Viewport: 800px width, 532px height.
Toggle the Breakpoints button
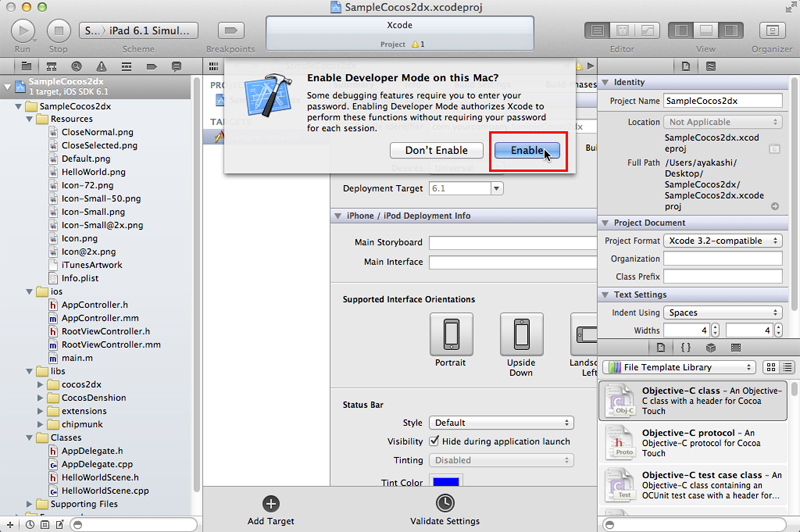231,31
